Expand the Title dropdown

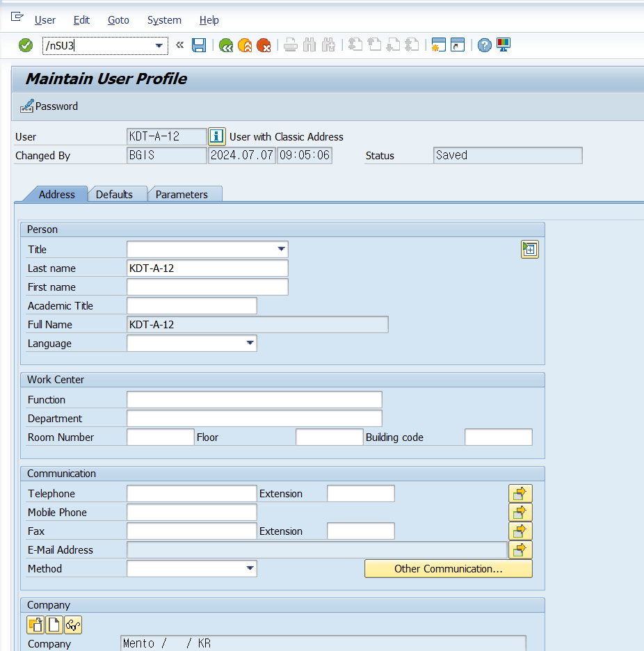coord(281,249)
